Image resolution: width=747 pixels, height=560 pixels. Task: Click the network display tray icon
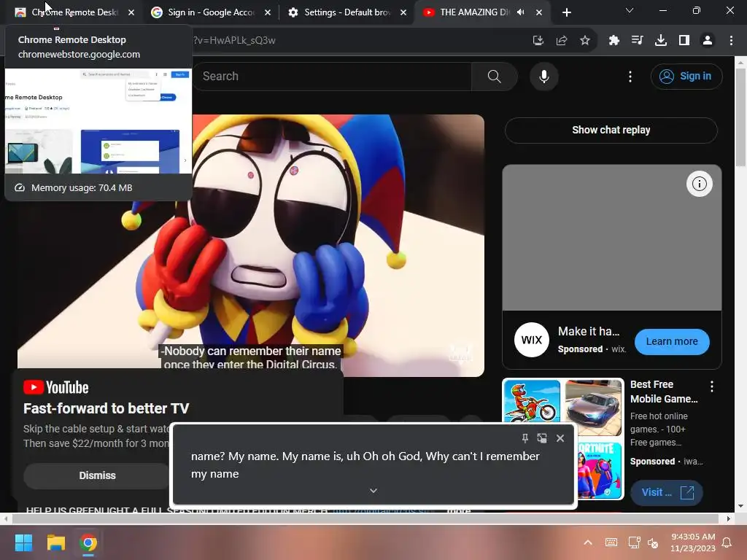point(634,542)
